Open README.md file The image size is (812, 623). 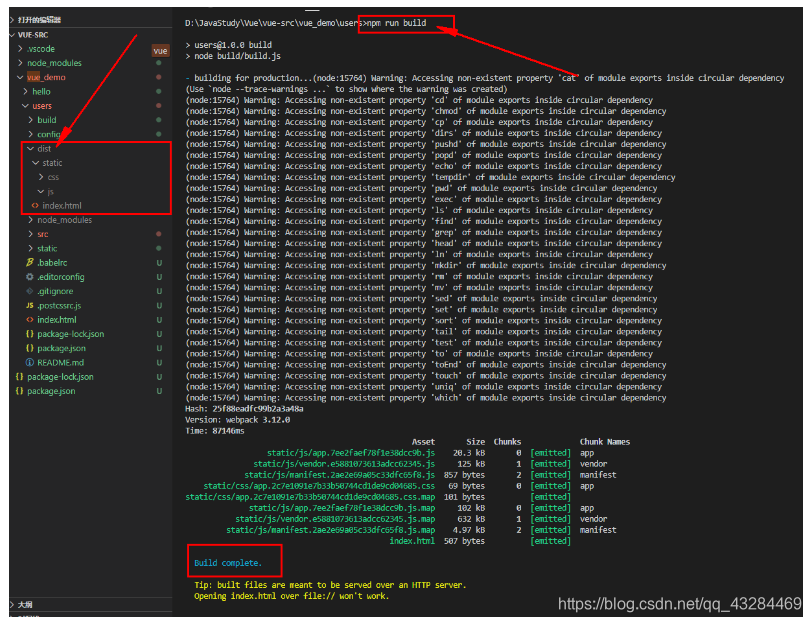[x=60, y=363]
